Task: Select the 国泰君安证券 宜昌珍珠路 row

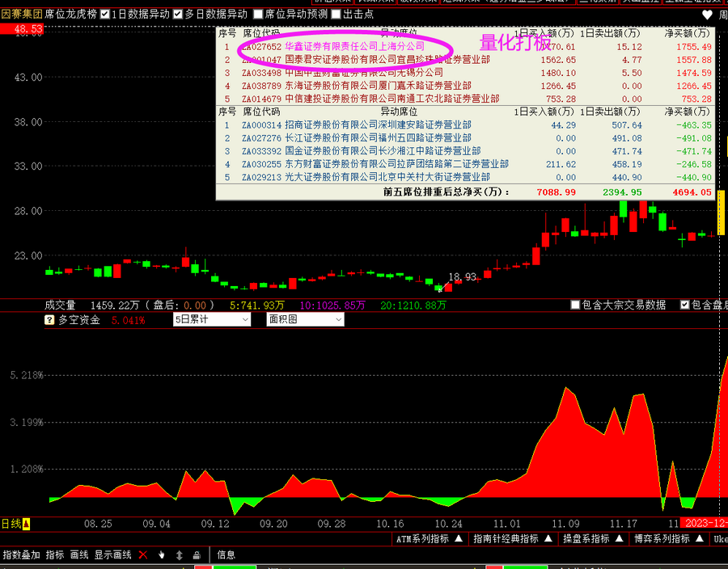Action: click(465, 60)
